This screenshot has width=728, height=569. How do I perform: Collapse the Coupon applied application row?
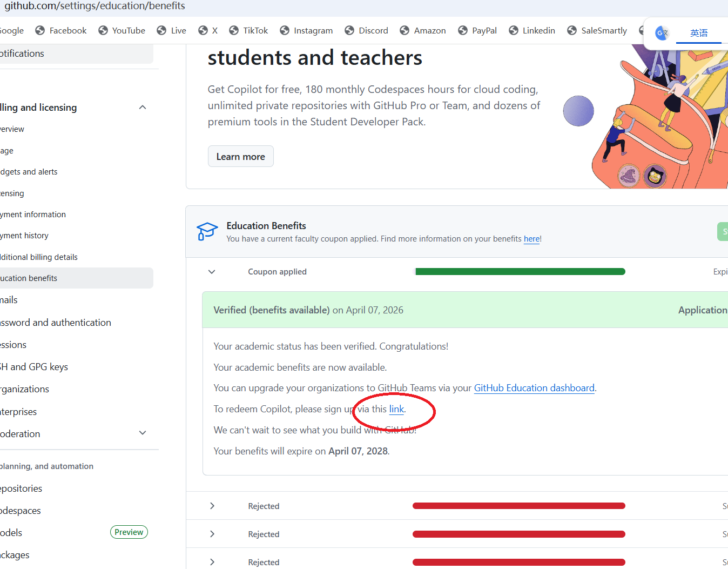(212, 272)
